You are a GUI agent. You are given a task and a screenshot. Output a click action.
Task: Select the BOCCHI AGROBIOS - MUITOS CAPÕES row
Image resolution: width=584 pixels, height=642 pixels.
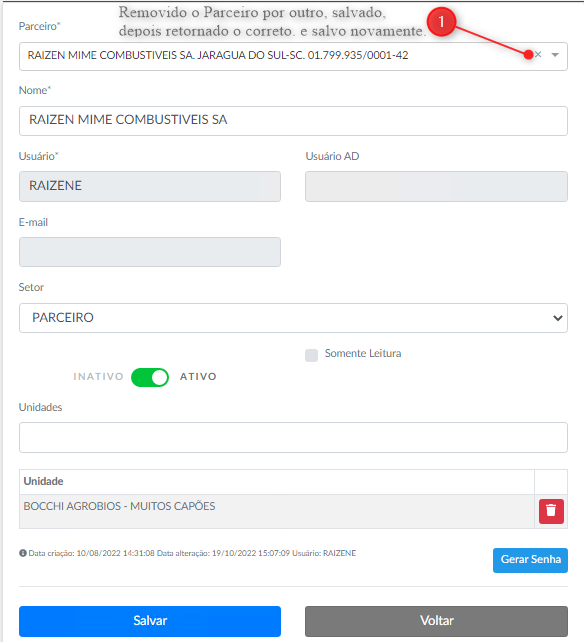pyautogui.click(x=277, y=511)
